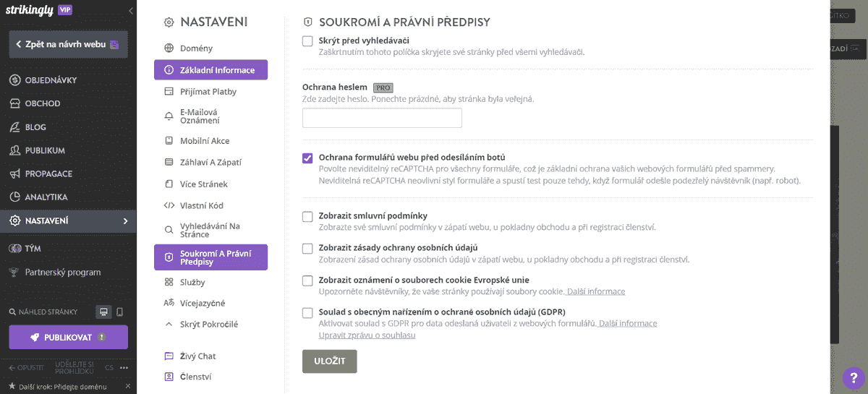Collapse the left sidebar arrow
This screenshot has height=394, width=868.
(130, 11)
